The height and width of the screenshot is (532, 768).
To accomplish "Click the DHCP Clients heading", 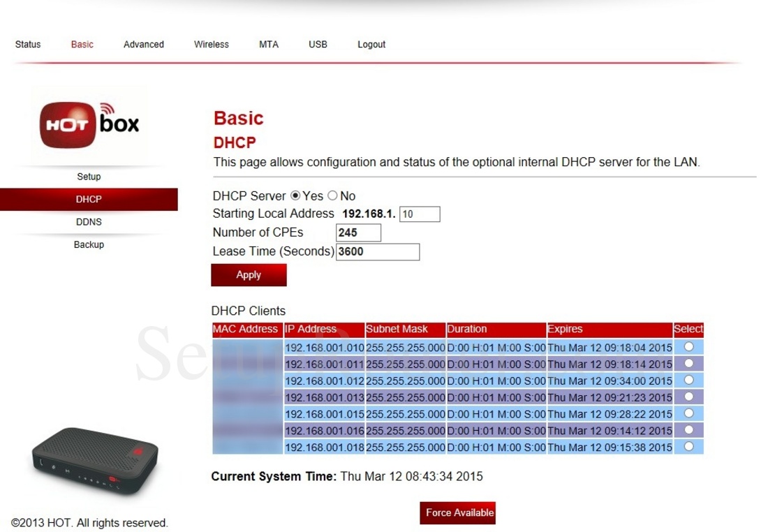I will click(249, 311).
